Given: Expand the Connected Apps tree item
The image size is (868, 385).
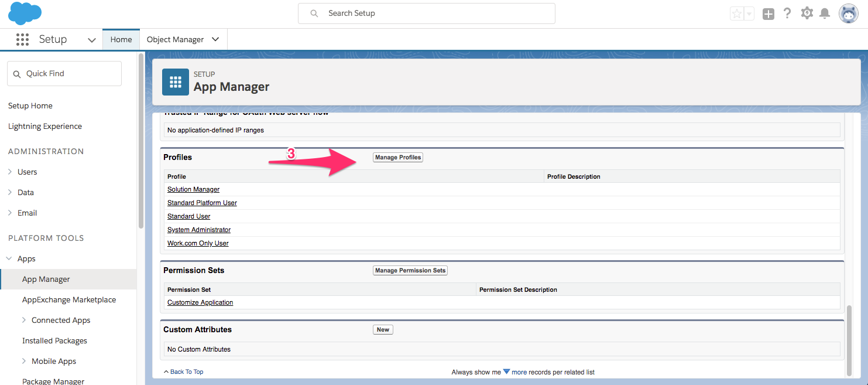Looking at the screenshot, I should click(24, 320).
